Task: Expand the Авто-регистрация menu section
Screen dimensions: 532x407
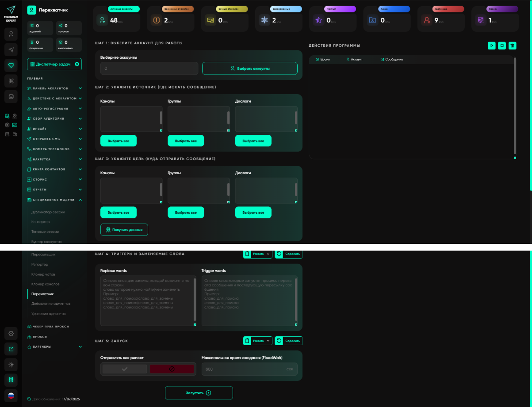Action: [55, 109]
